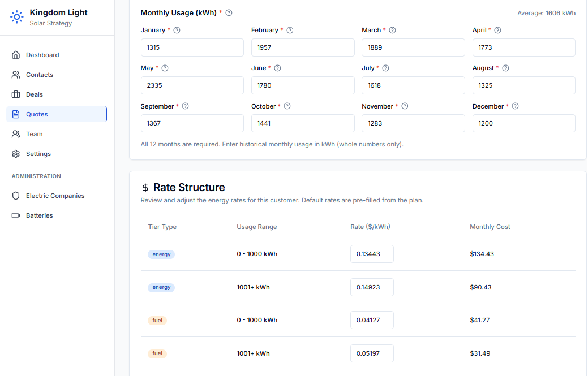Click the Average: 1606 kWh text
Screen dimensions: 588x376
[546, 13]
